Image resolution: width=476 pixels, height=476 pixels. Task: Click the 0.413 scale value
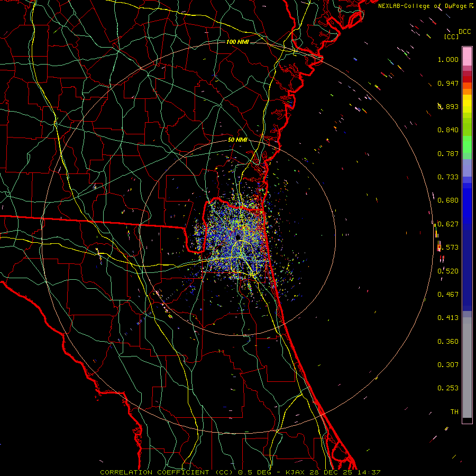448,318
